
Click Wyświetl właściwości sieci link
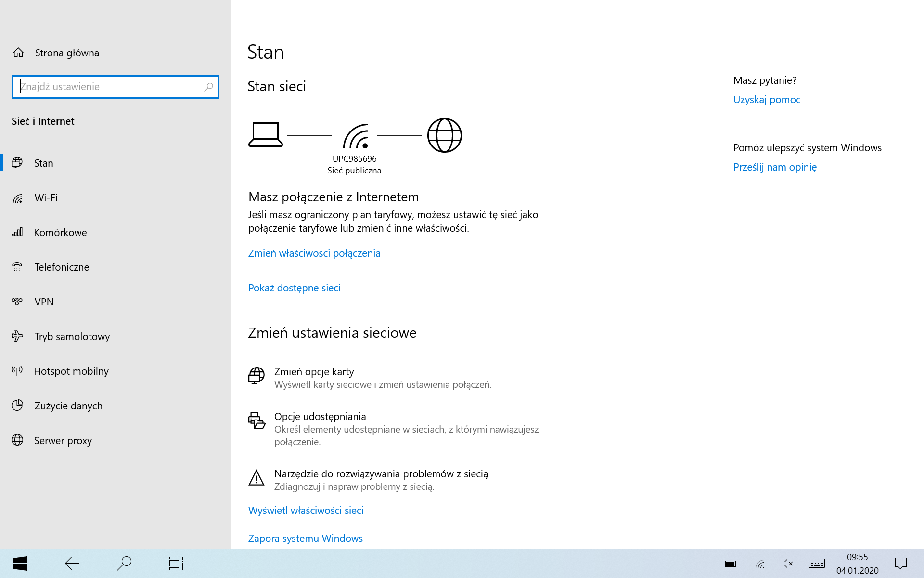306,511
